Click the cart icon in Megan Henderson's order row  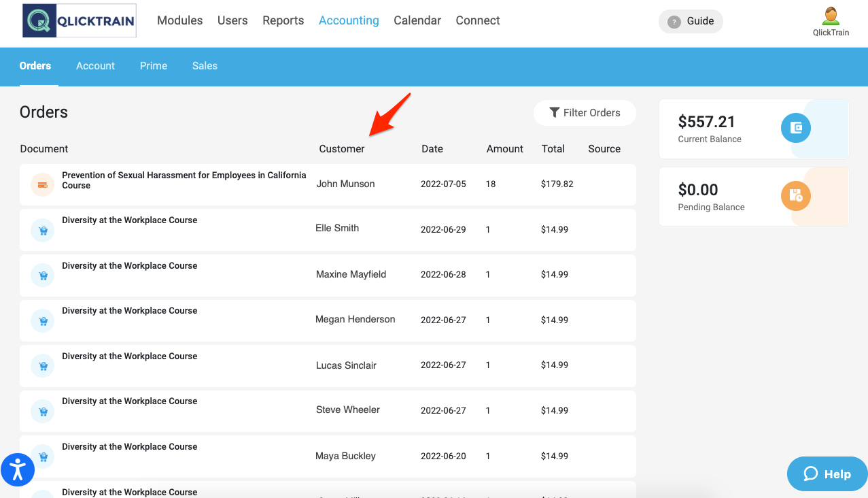[43, 321]
